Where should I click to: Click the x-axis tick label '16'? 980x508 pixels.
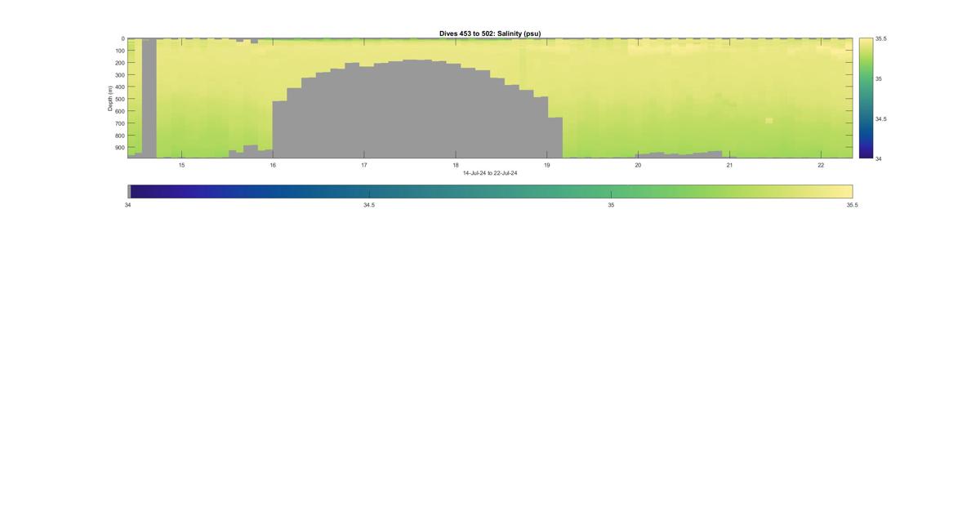273,165
